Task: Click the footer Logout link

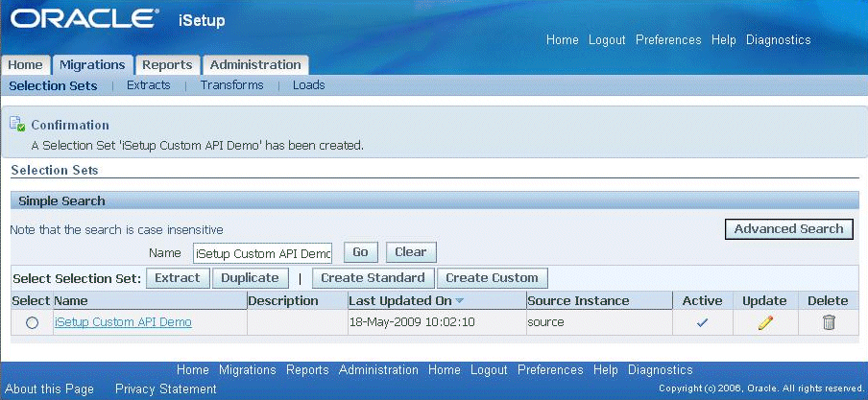Action: pos(489,370)
